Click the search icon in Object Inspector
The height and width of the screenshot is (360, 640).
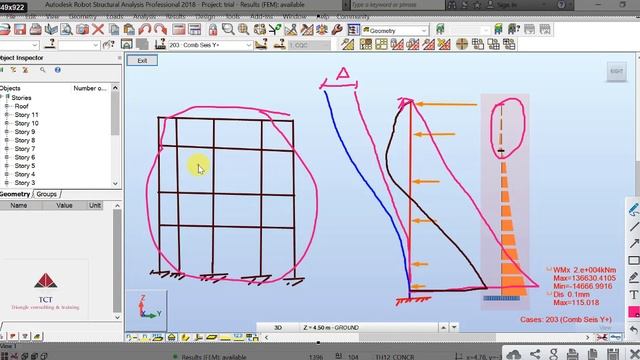(x=42, y=70)
